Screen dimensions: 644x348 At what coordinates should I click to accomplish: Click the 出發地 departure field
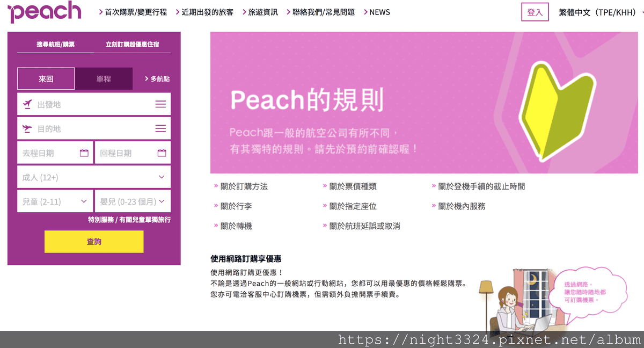tap(94, 104)
